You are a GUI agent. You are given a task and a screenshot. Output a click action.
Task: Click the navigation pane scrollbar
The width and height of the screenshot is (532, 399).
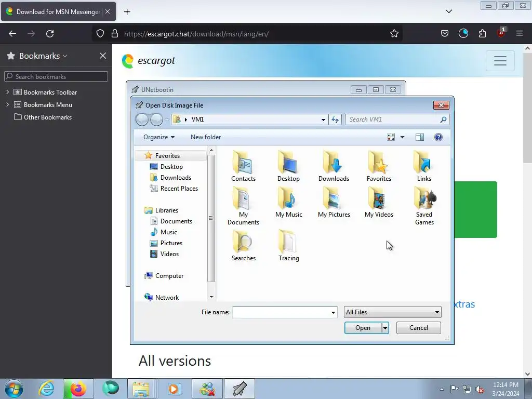click(x=211, y=218)
